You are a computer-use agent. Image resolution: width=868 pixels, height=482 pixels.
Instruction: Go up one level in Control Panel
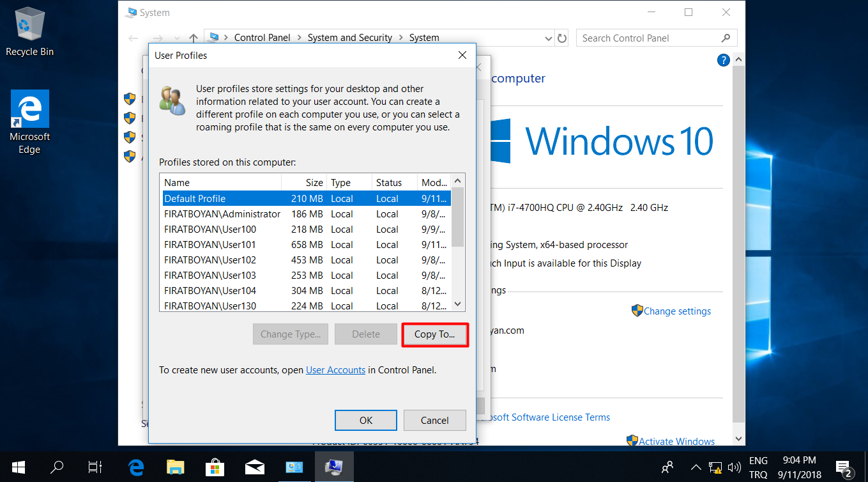pos(194,38)
